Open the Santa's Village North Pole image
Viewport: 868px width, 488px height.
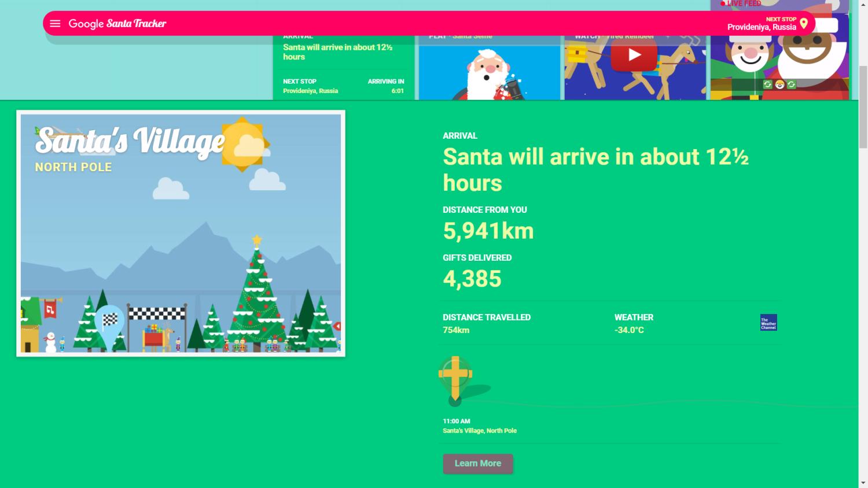coord(181,234)
